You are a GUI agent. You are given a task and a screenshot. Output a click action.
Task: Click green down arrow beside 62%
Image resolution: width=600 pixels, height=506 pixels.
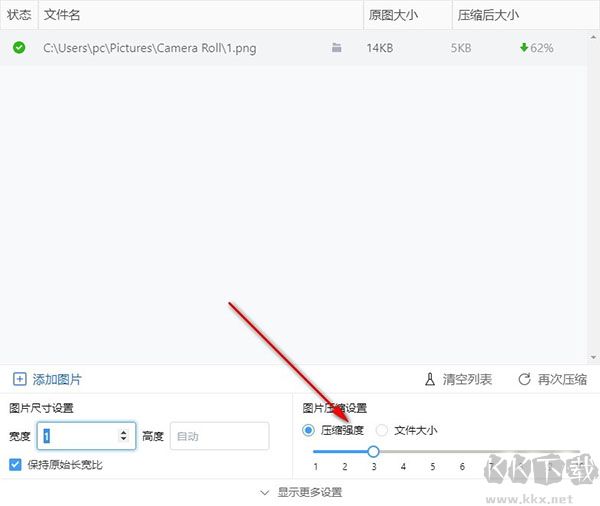(524, 47)
